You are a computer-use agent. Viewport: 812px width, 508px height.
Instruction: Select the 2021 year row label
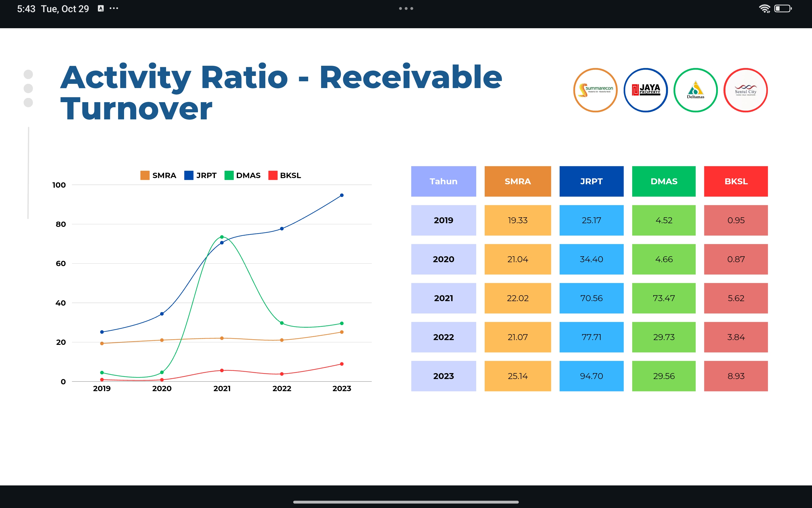[x=443, y=298]
